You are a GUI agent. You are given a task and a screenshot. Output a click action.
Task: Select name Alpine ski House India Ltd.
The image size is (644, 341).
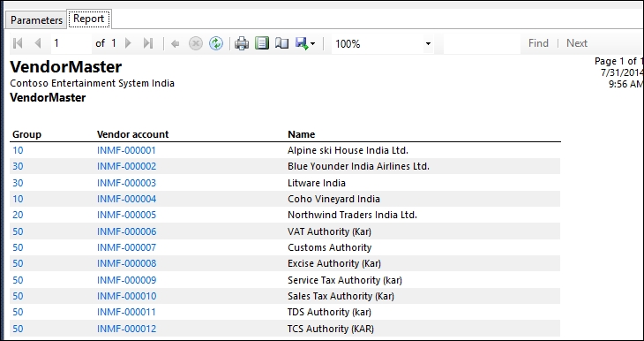pos(348,150)
